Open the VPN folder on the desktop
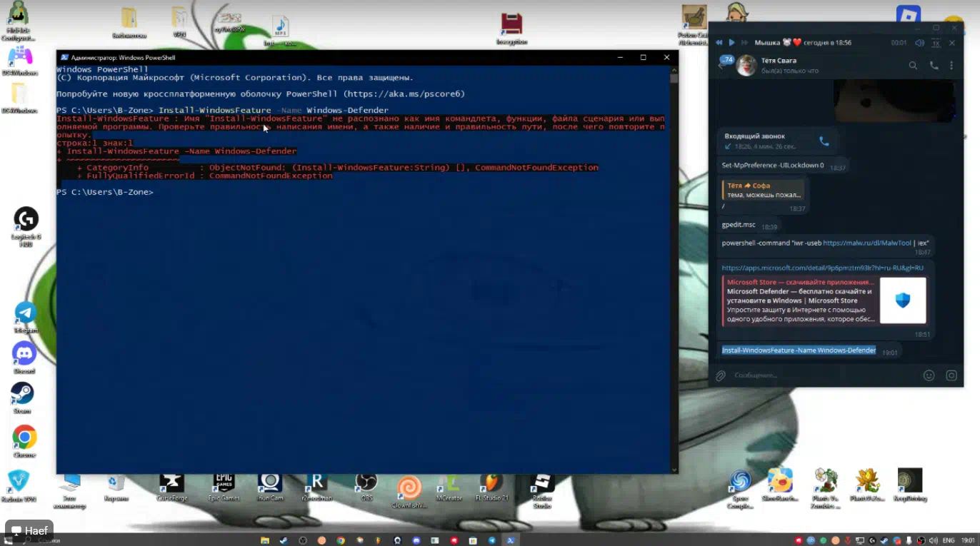This screenshot has height=546, width=980. click(x=179, y=21)
